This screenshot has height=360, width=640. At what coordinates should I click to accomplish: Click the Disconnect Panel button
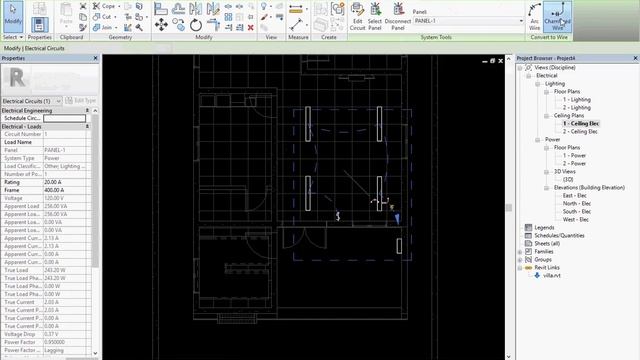point(398,16)
